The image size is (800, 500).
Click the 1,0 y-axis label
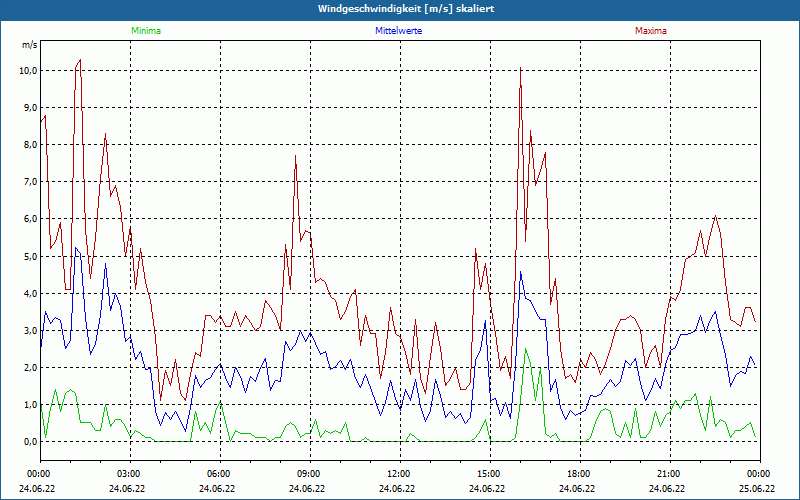click(29, 404)
